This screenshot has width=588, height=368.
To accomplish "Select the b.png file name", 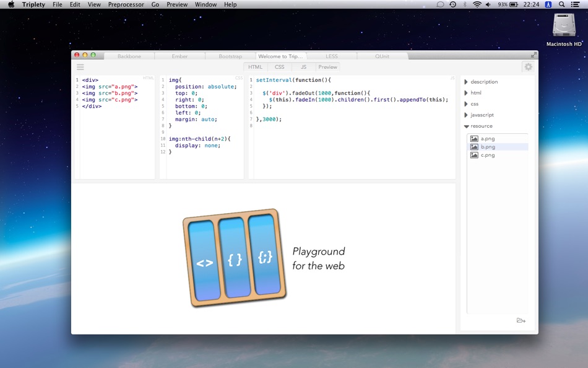I will point(488,147).
